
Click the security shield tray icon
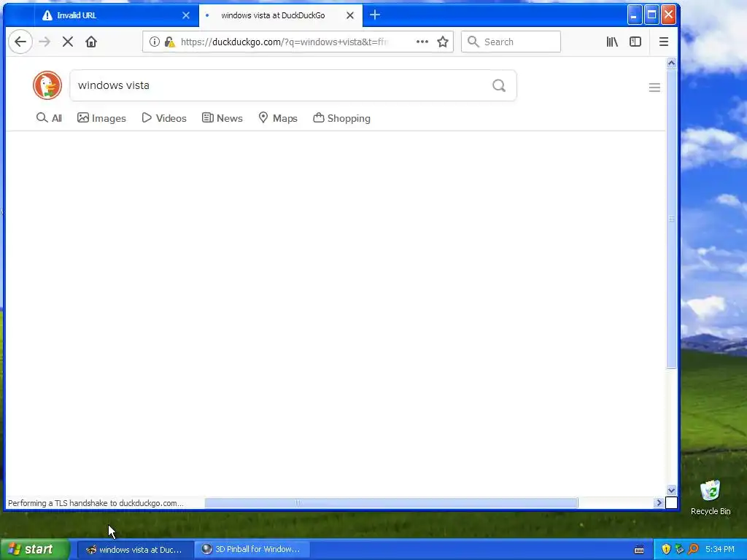pyautogui.click(x=666, y=550)
